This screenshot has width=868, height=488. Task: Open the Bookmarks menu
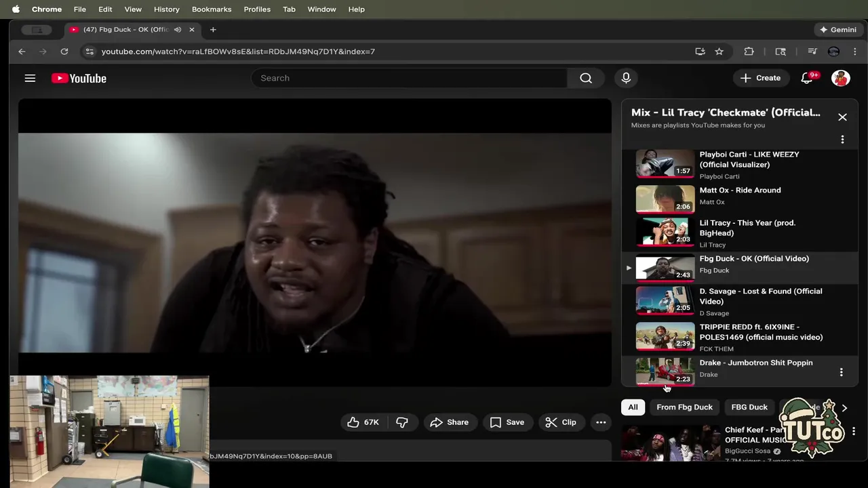click(212, 9)
